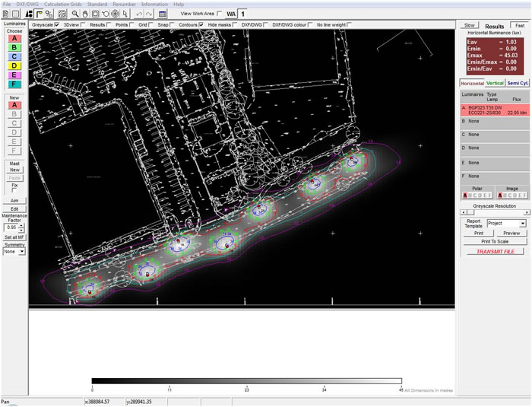
Task: Click the blank grid page toolbar icon
Action: click(x=15, y=14)
